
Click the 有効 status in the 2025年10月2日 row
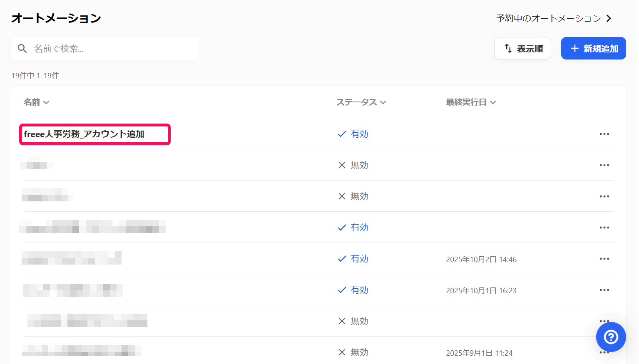coord(353,259)
